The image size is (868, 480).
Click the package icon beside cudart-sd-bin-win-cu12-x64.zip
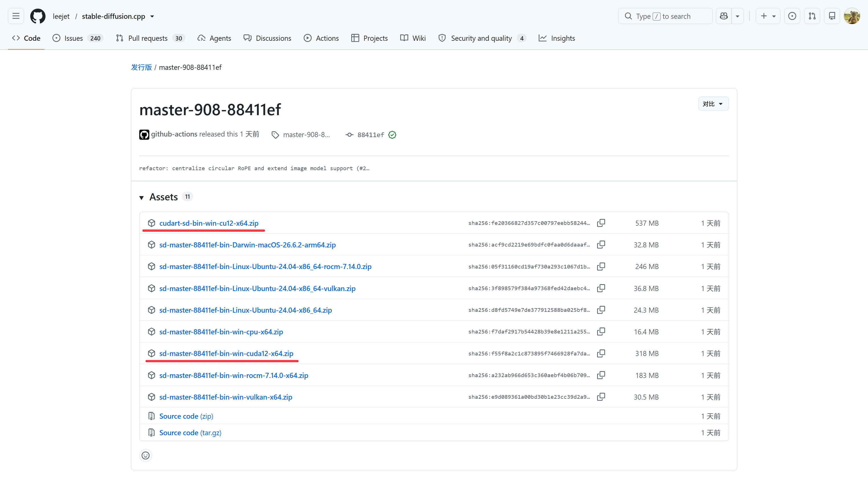pyautogui.click(x=152, y=223)
